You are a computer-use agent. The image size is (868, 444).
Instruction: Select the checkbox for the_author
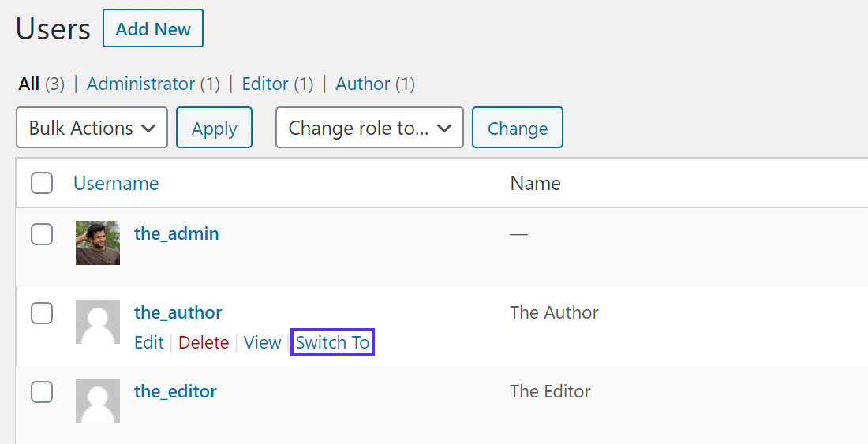click(x=42, y=313)
